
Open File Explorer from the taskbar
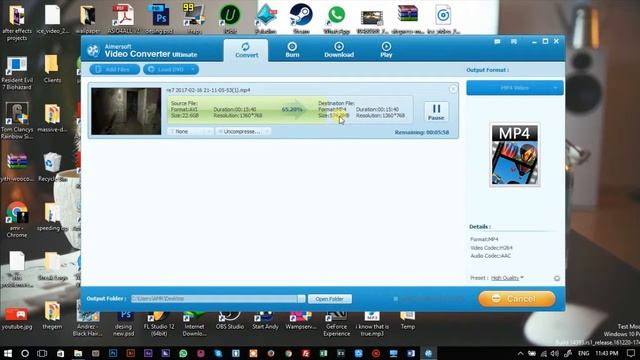[78, 353]
